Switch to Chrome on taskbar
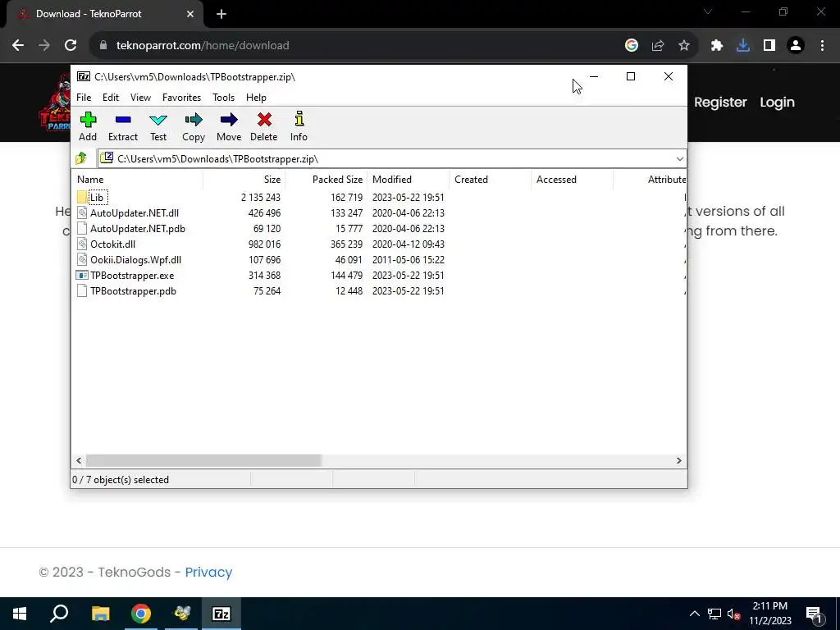Image resolution: width=840 pixels, height=630 pixels. coord(141,614)
